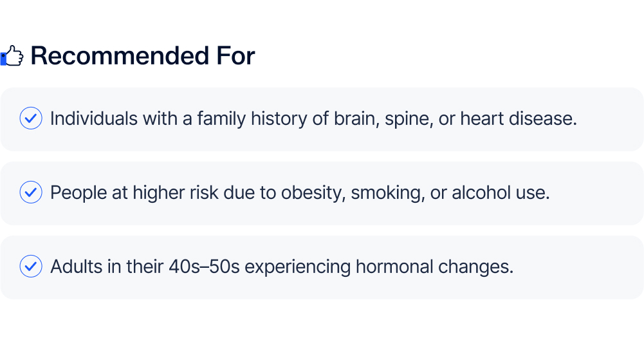644x338 pixels.
Task: Click the thumbs-up icon beside Recommended For
Action: tap(12, 57)
